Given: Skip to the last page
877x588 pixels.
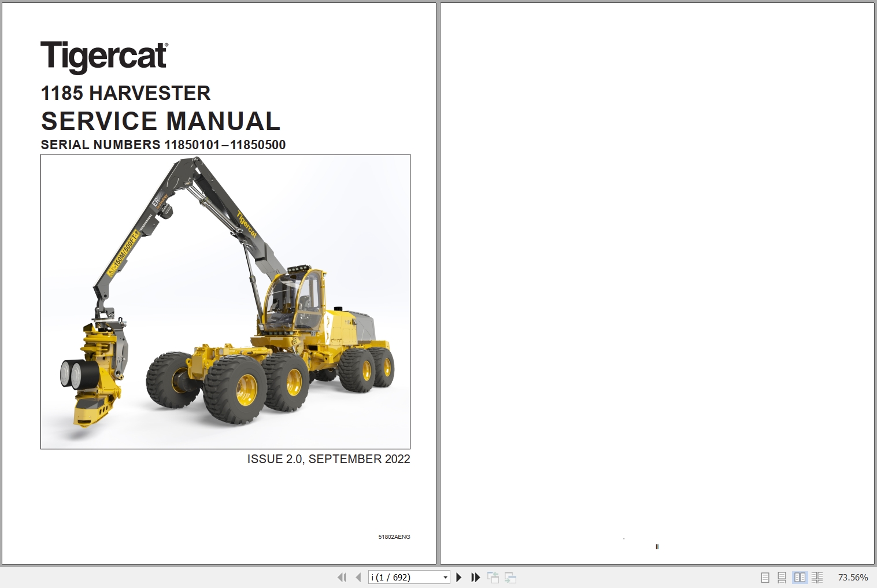Looking at the screenshot, I should pyautogui.click(x=475, y=577).
